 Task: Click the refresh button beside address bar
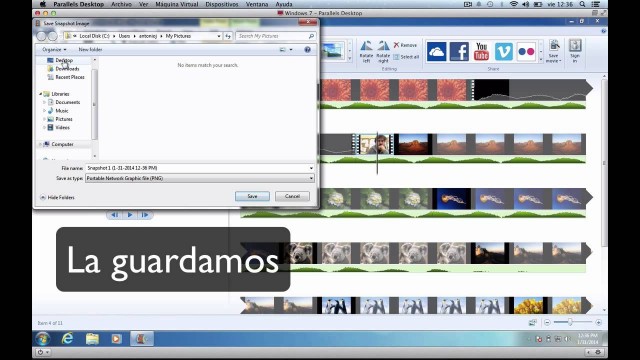[228, 36]
